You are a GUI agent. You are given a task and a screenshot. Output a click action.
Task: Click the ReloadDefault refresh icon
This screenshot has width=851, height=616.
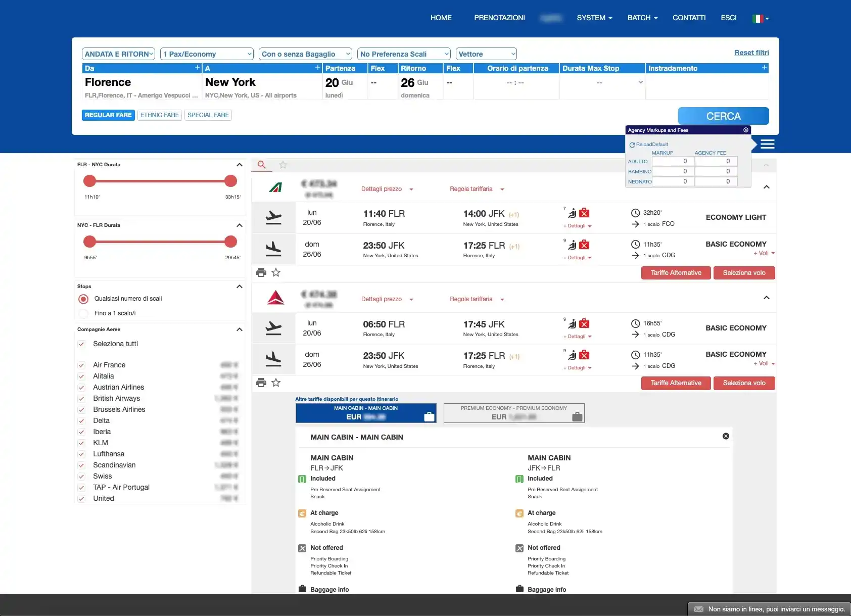632,145
